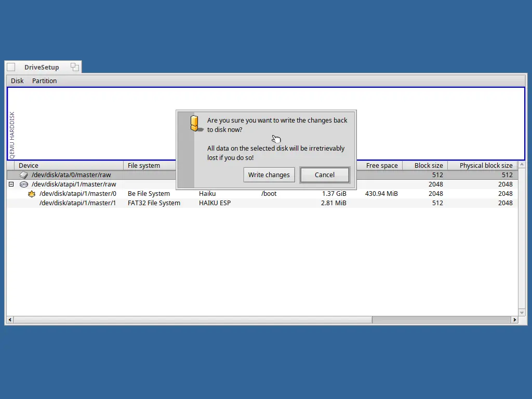Sort the list by the Device column
Screen dimensions: 532x399
point(69,166)
